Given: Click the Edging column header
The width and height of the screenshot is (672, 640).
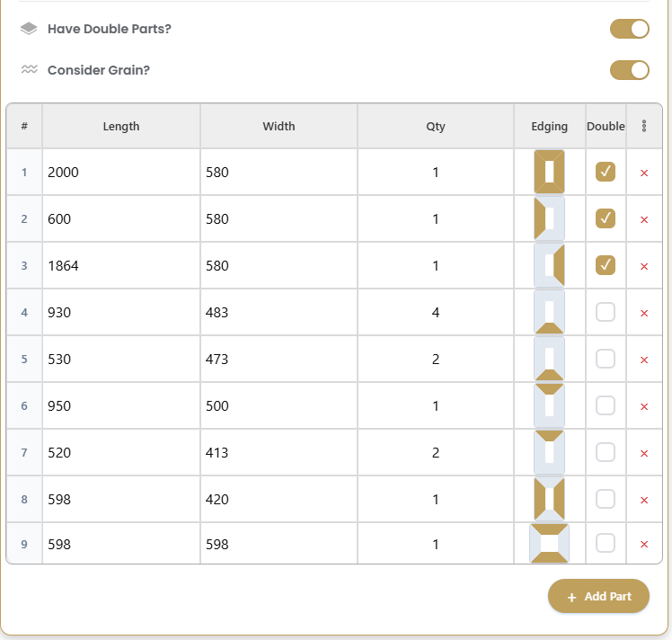Looking at the screenshot, I should pos(550,126).
